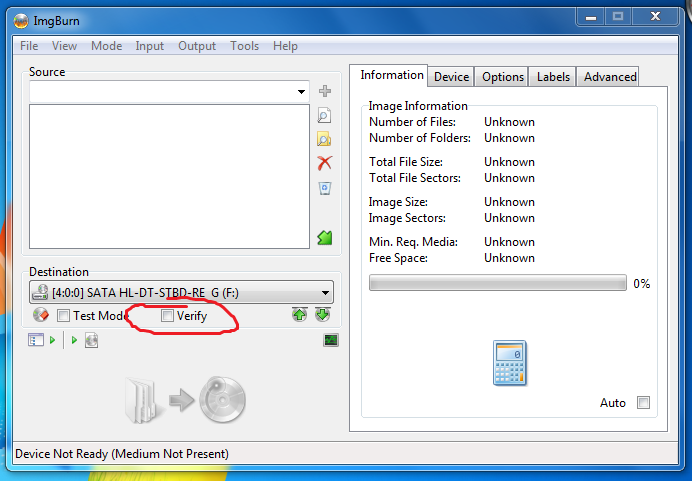The image size is (692, 481).
Task: Click the Device Not Ready status text
Action: point(122,454)
